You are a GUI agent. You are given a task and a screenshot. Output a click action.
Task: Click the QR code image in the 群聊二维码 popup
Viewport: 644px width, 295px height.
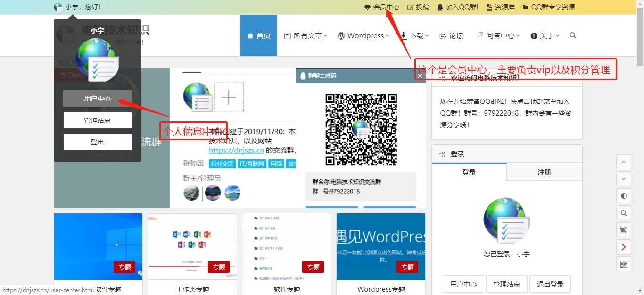[361, 130]
